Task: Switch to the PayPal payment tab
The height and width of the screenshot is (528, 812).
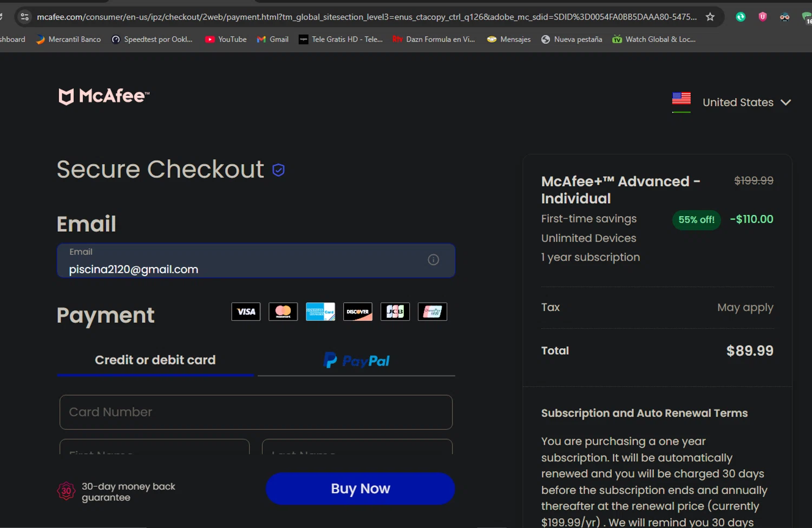Action: [x=356, y=360]
